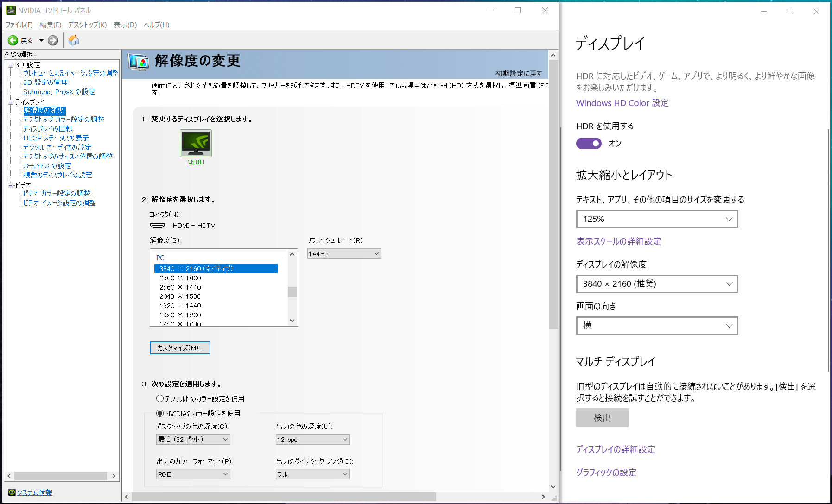Open the ヘルプ(H) menu
Viewport: 832px width, 504px height.
tap(156, 25)
